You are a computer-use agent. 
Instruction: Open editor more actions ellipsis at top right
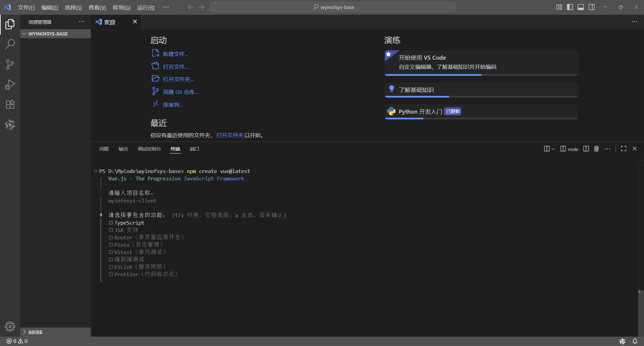(x=635, y=22)
